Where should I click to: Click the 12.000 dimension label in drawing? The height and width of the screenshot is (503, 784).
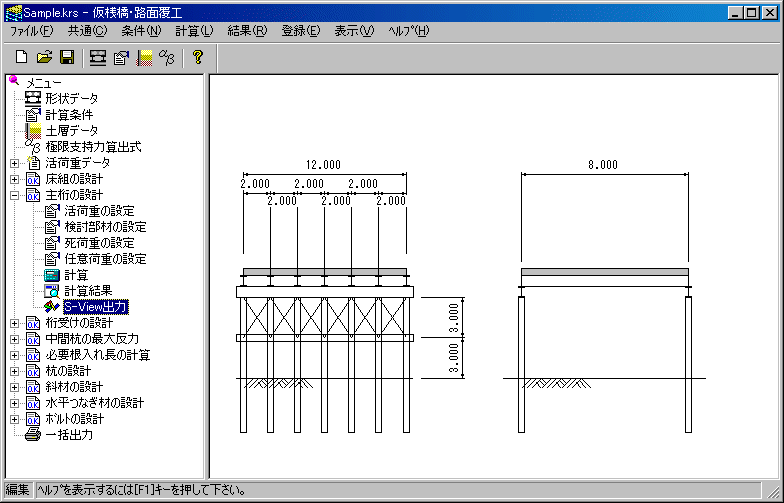click(x=324, y=164)
